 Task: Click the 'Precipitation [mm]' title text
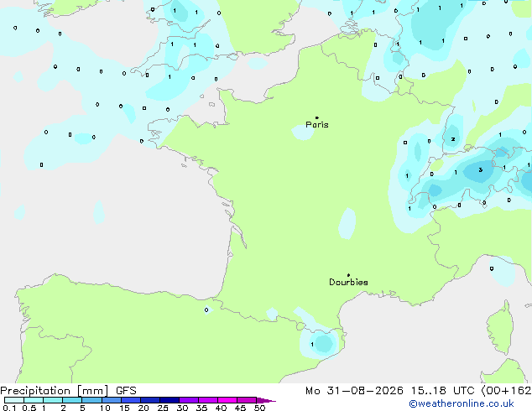tap(55, 391)
